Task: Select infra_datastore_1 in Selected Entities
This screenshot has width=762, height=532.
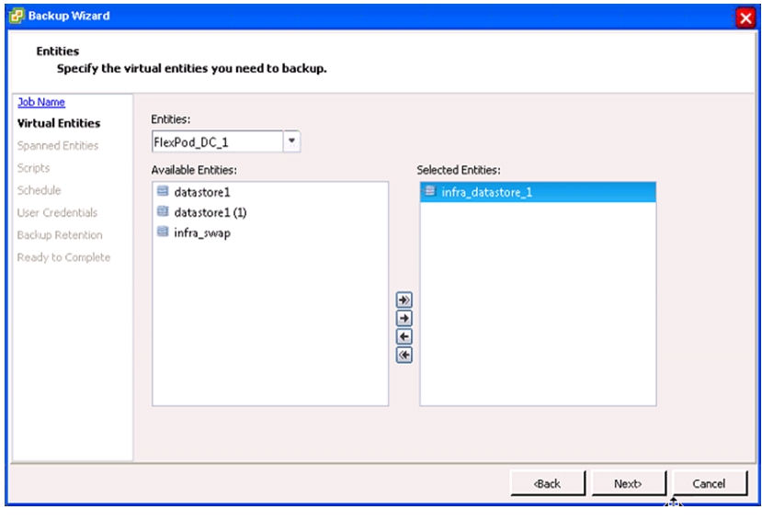Action: pyautogui.click(x=538, y=192)
